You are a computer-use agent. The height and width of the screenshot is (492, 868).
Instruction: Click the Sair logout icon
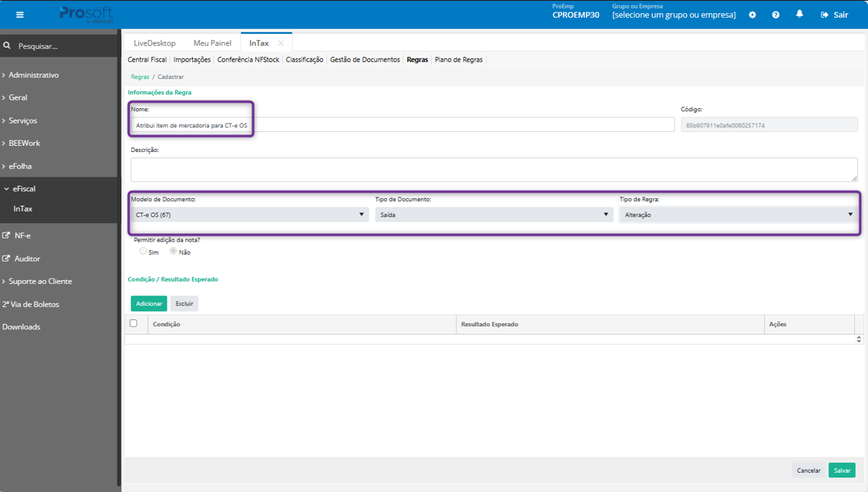pos(824,15)
